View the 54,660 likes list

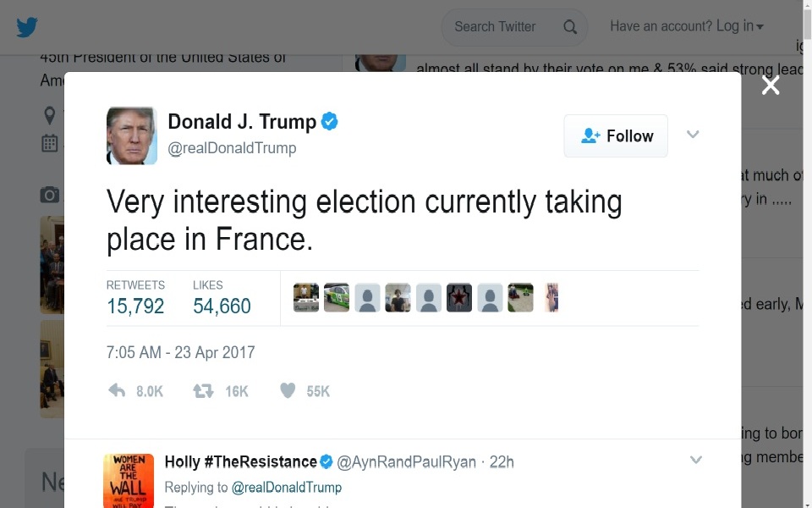[x=222, y=298]
